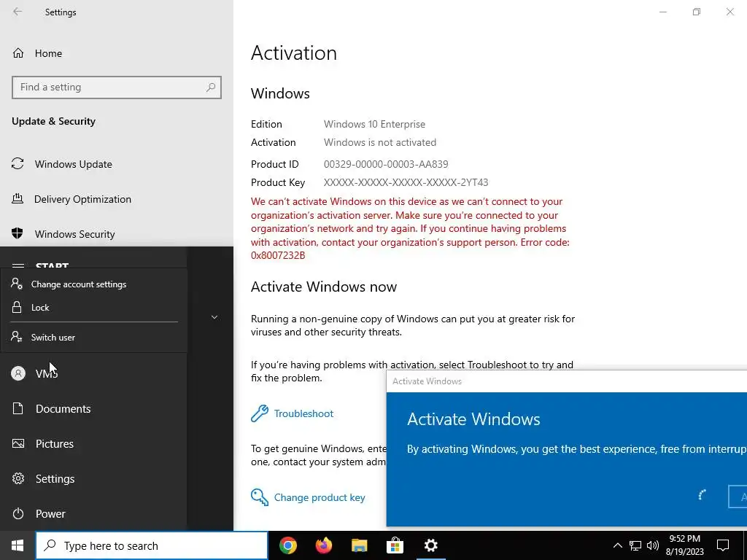Image resolution: width=747 pixels, height=560 pixels.
Task: Click the Activate Windows dialog title bar
Action: point(566,381)
